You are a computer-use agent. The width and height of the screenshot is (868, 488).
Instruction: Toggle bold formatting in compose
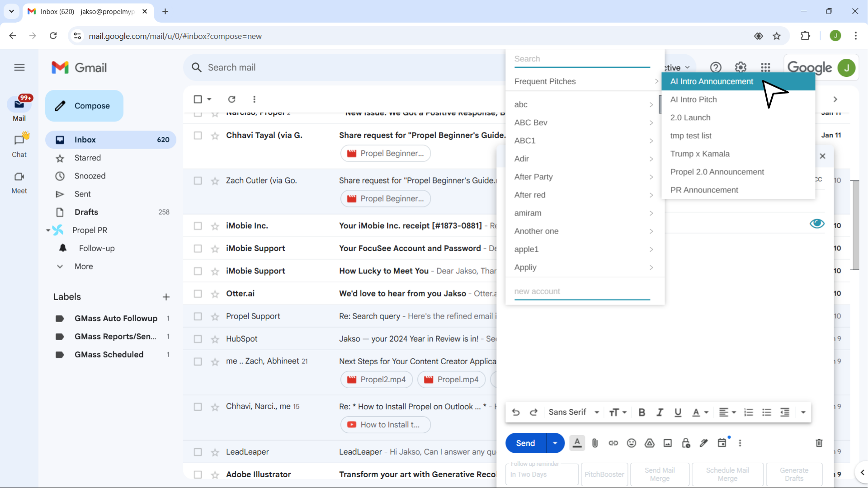pos(642,412)
